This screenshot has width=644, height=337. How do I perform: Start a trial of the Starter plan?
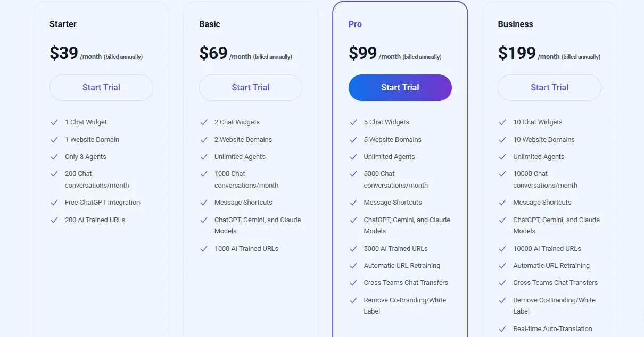pyautogui.click(x=101, y=87)
